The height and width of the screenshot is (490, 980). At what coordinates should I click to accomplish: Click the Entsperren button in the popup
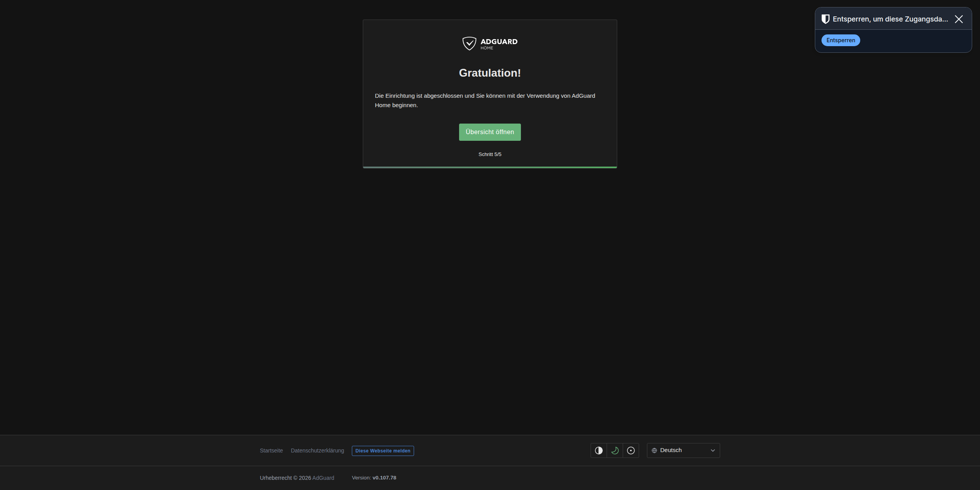click(841, 40)
